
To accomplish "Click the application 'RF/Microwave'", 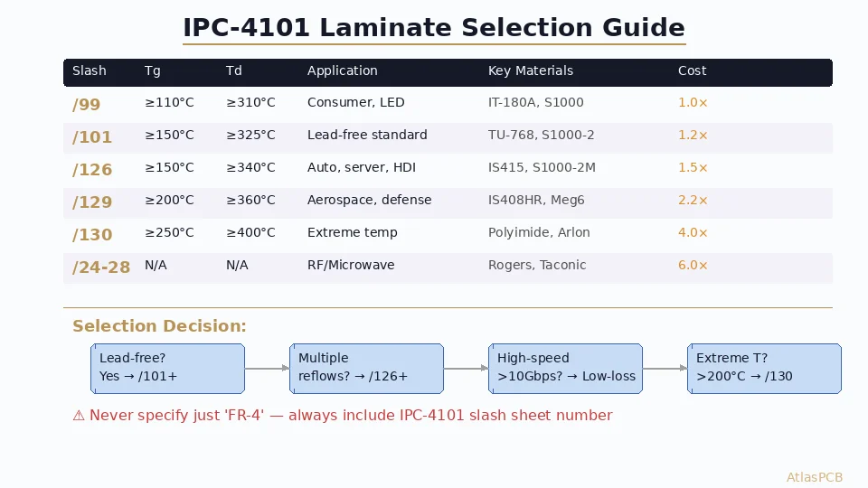I will (351, 265).
